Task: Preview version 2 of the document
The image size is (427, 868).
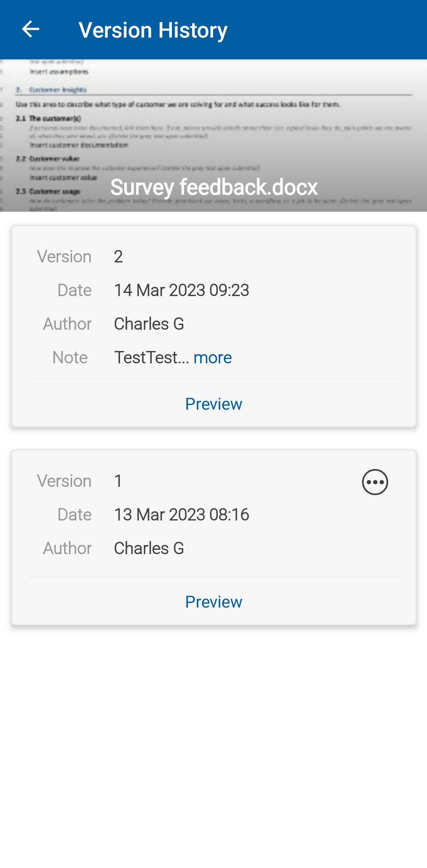Action: pos(213,404)
